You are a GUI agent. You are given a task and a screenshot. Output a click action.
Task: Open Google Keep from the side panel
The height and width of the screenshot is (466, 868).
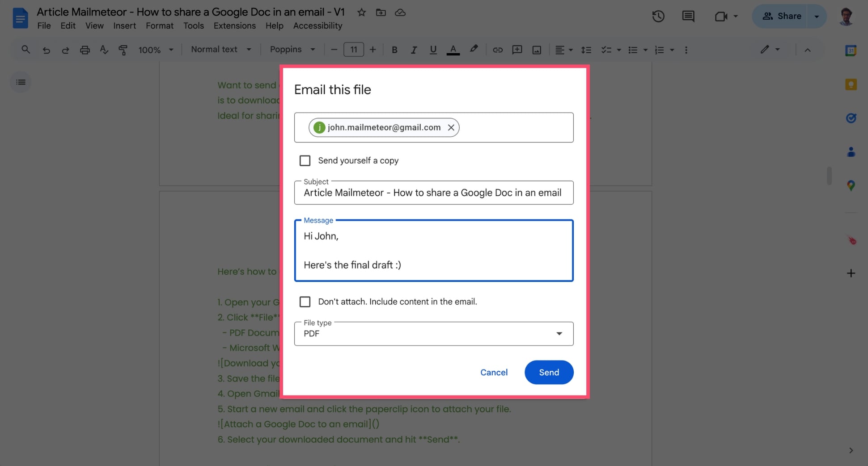point(851,84)
